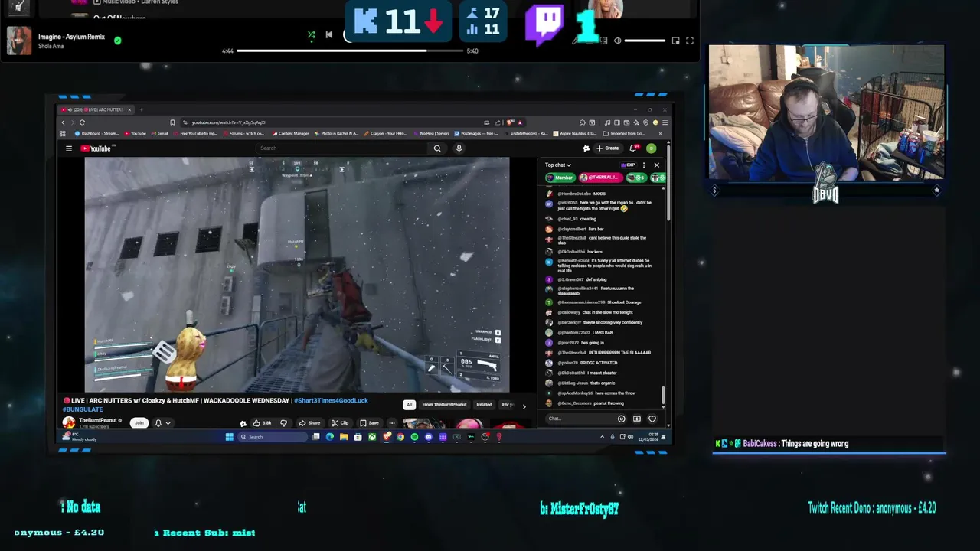This screenshot has width=980, height=551.
Task: Click the browser back arrow
Action: pyautogui.click(x=64, y=122)
